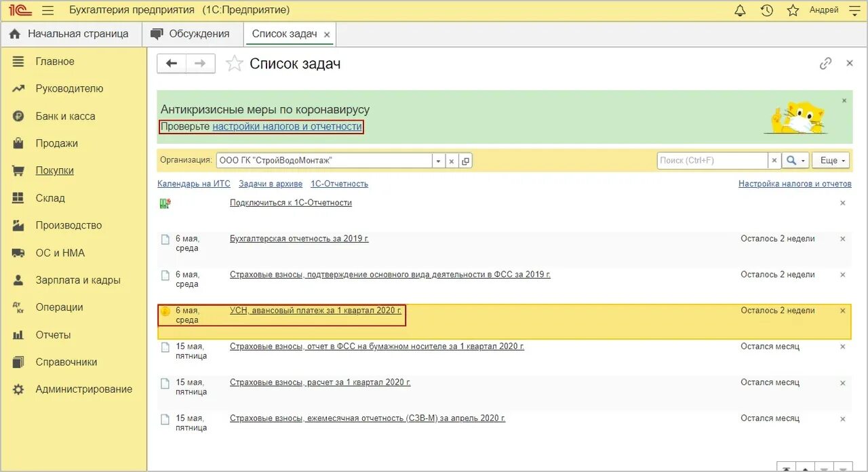The image size is (868, 472).
Task: Open the Администрирование section
Action: tap(84, 389)
